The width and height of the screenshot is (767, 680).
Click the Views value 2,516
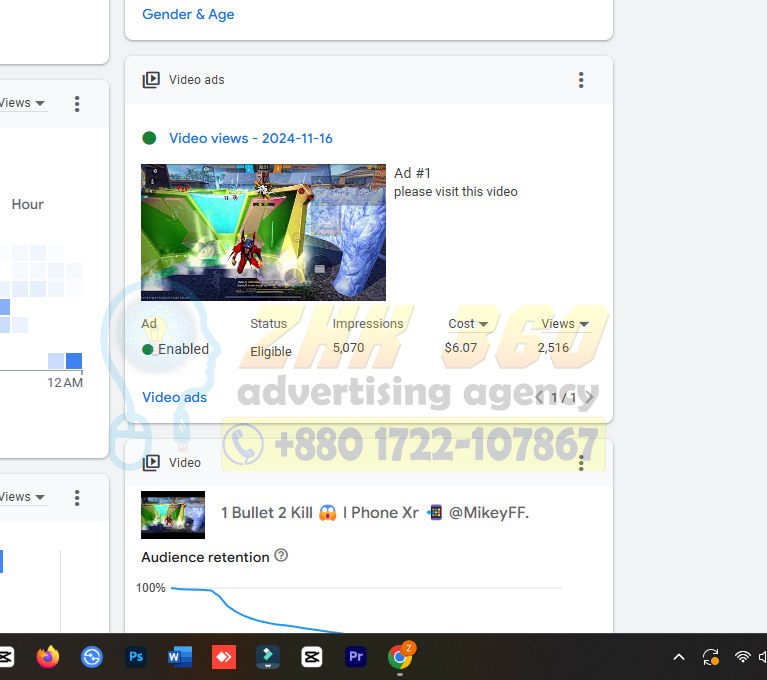pyautogui.click(x=553, y=348)
